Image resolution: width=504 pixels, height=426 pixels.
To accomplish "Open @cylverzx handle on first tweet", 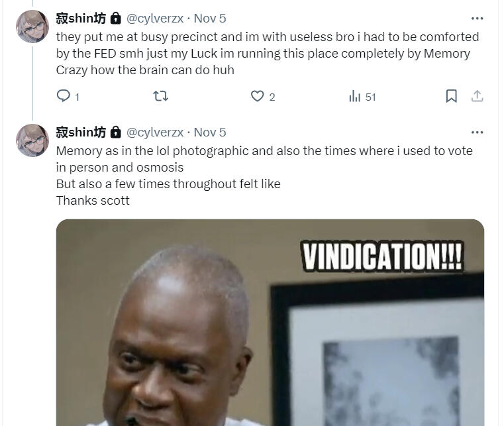I will [x=155, y=19].
